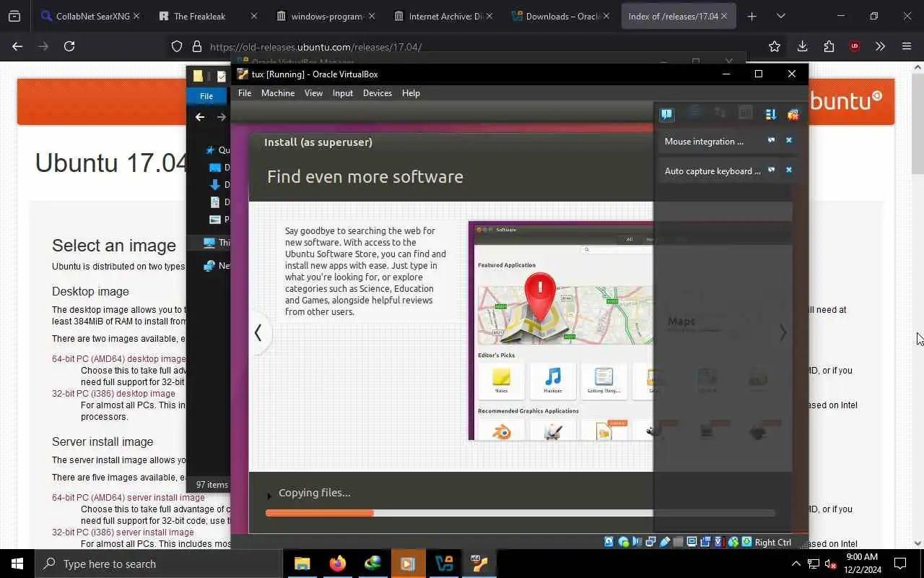The height and width of the screenshot is (578, 924).
Task: Open the browser hamburger application menu
Action: (907, 46)
